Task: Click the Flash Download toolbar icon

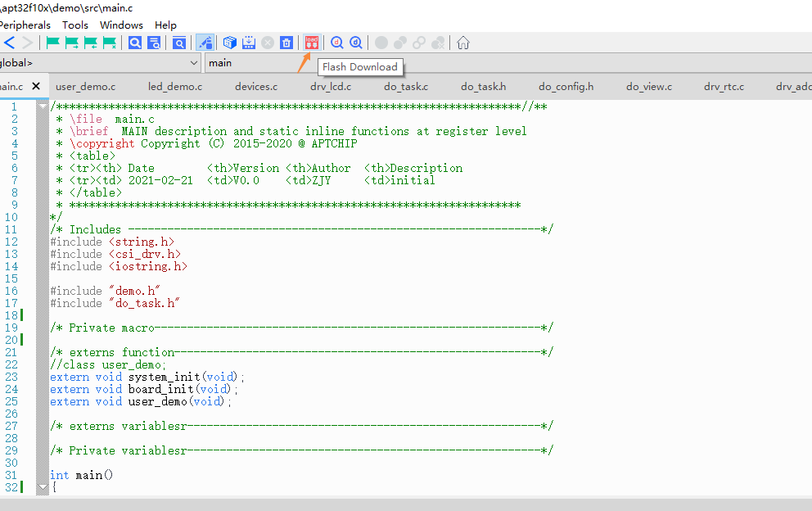Action: pyautogui.click(x=312, y=43)
